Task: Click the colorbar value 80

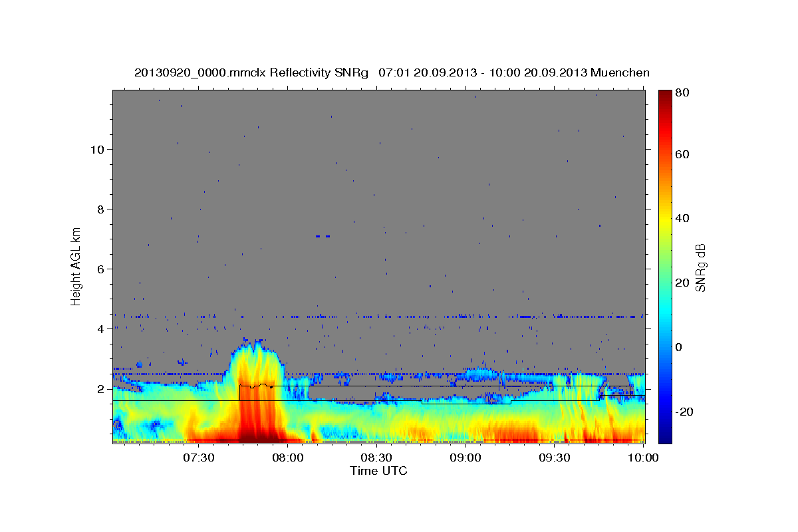Action: (x=682, y=92)
